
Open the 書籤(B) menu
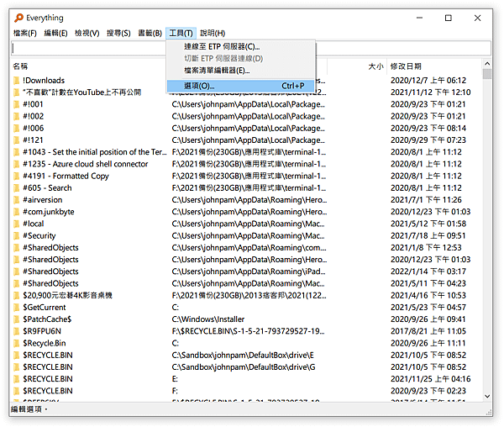coord(150,33)
